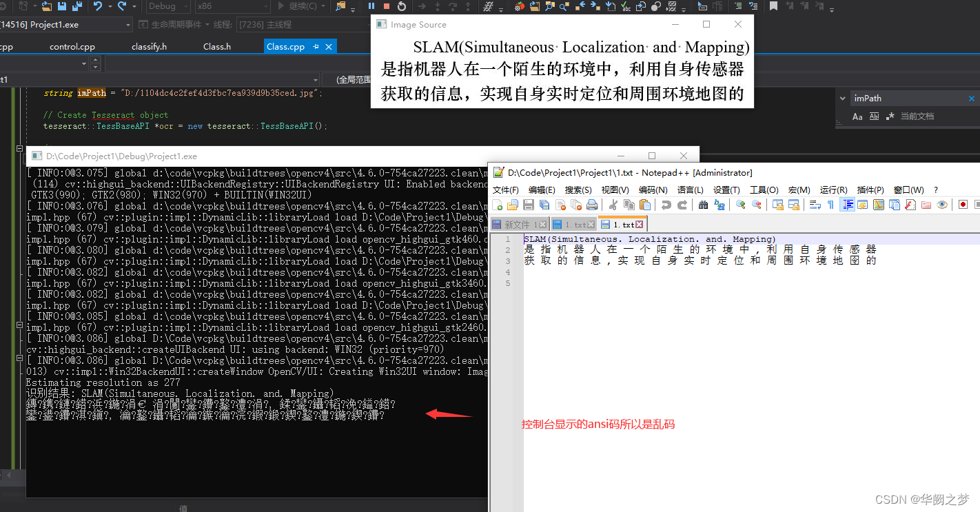Image resolution: width=980 pixels, height=512 pixels.
Task: Open the document map in Notepad++
Action: (x=879, y=205)
